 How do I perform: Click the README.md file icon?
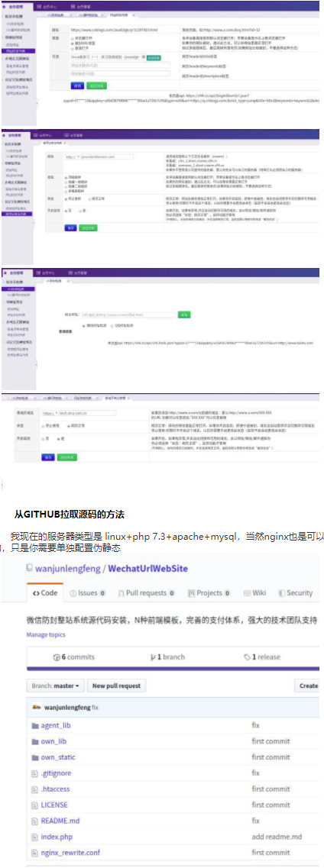click(x=35, y=821)
